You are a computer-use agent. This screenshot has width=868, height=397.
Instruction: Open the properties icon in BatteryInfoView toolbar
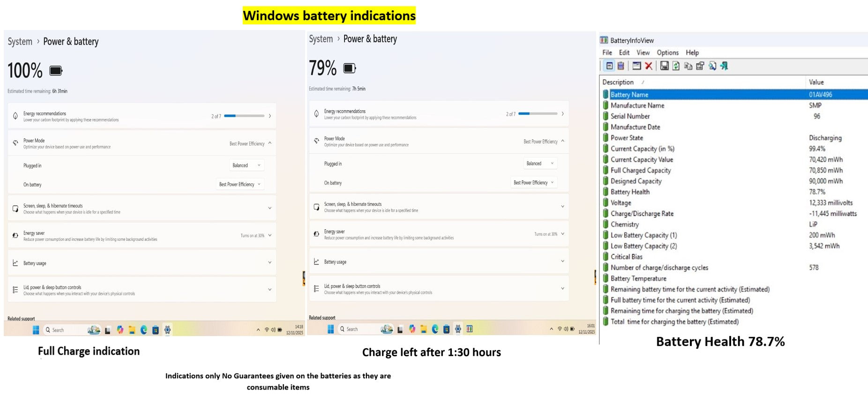(x=700, y=66)
